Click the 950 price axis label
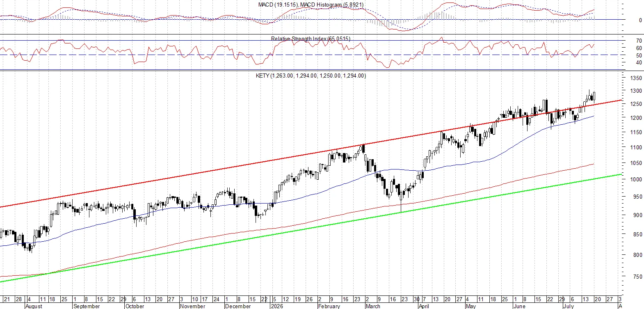The image size is (644, 309). 638,197
